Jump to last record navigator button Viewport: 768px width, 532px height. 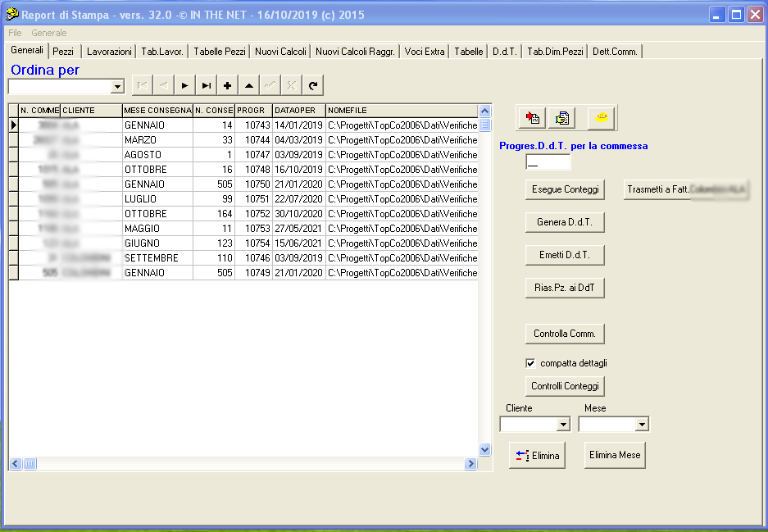(x=207, y=86)
